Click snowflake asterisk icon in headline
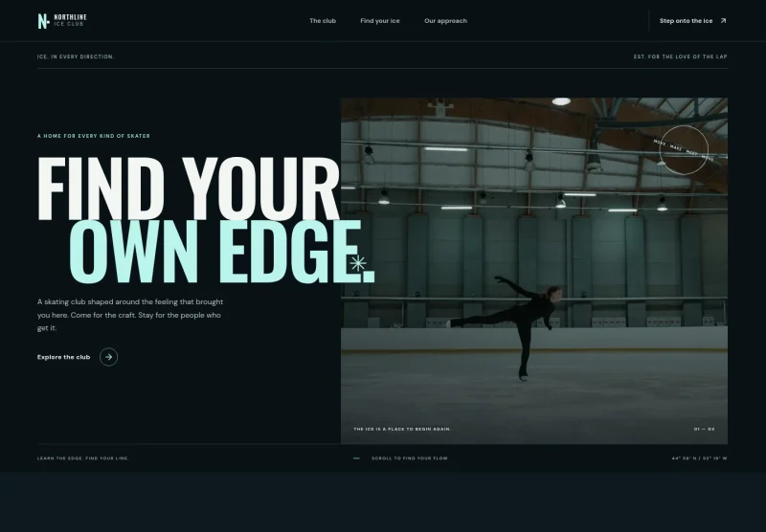 click(x=358, y=263)
